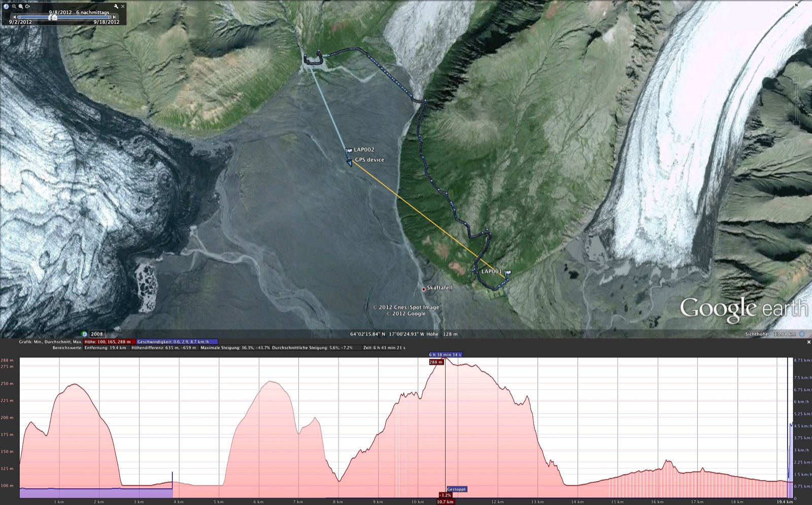Step forward using the next-timestamp arrow
This screenshot has height=505, width=812.
tap(115, 17)
